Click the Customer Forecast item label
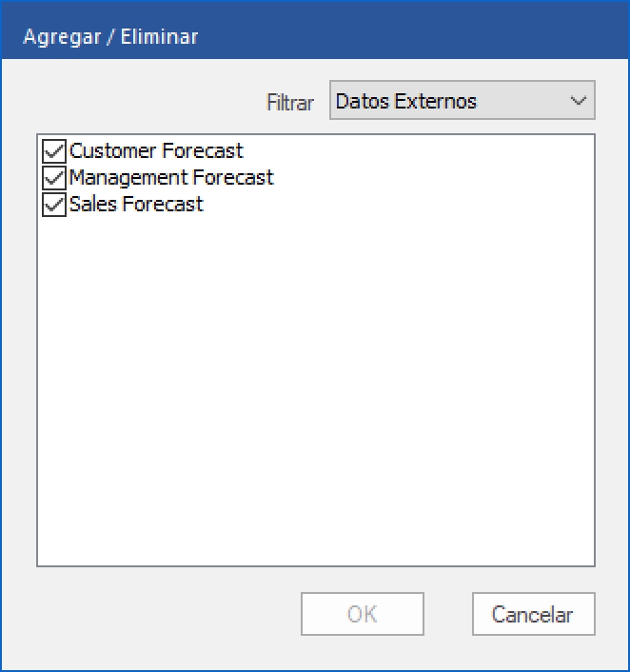The height and width of the screenshot is (672, 630). click(x=156, y=151)
